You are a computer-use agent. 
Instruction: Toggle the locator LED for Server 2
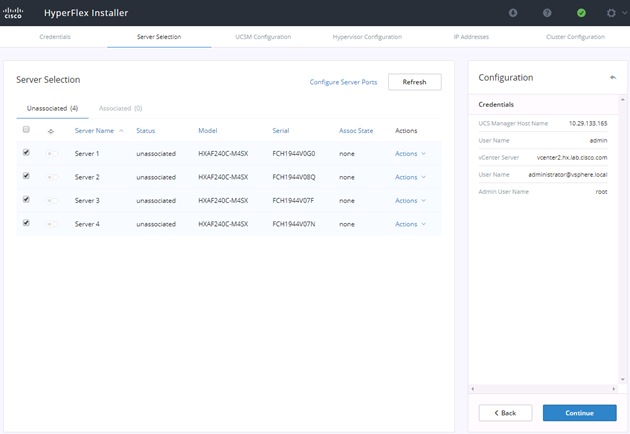click(x=52, y=177)
